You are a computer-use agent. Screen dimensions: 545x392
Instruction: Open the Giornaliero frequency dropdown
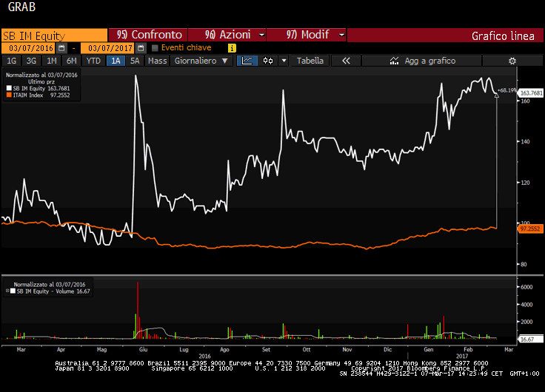201,61
